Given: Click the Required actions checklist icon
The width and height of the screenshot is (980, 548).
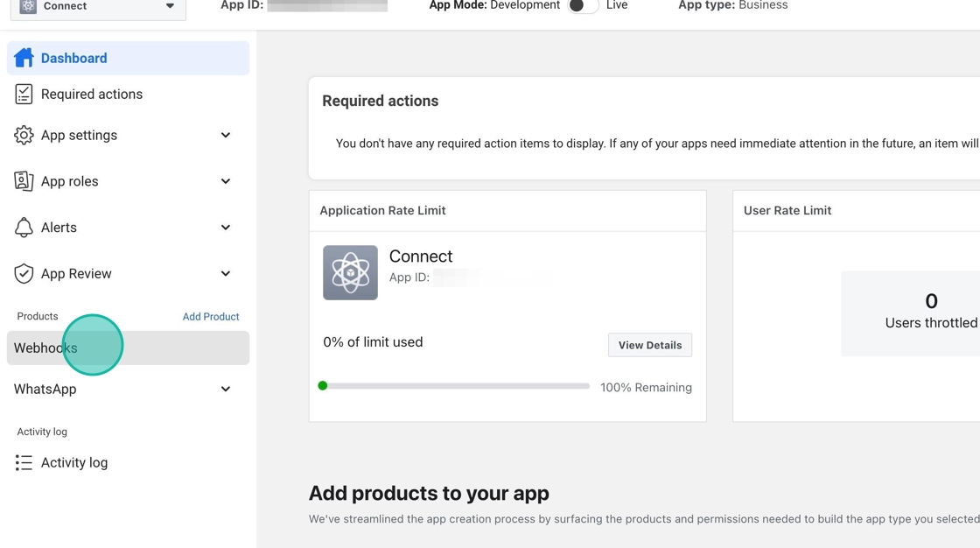Looking at the screenshot, I should tap(24, 94).
